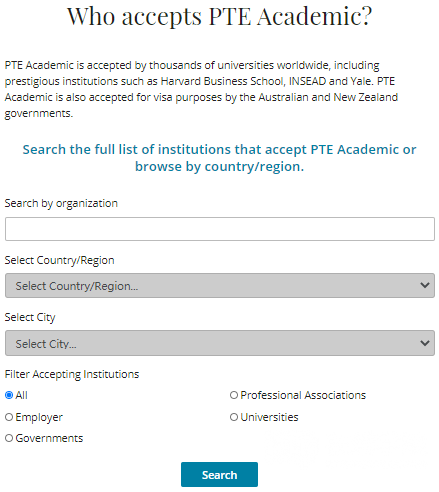This screenshot has width=439, height=492.
Task: Choose the Professional Associations radio button
Action: pos(234,395)
